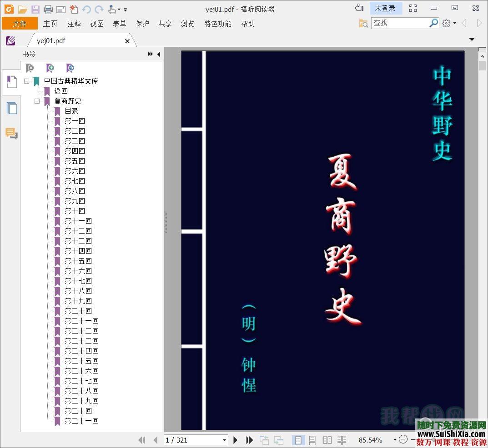
Task: Collapse the 夏商野史 bookmark tree node
Action: point(37,101)
